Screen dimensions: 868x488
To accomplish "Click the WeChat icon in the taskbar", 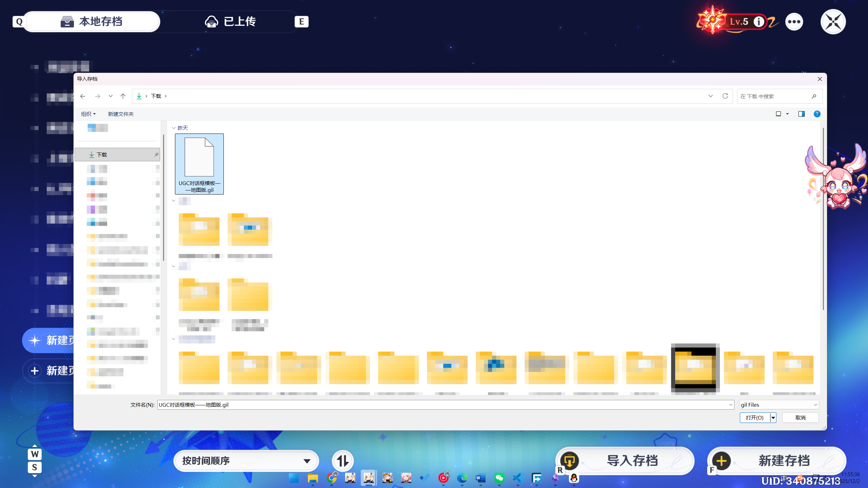I will [499, 478].
